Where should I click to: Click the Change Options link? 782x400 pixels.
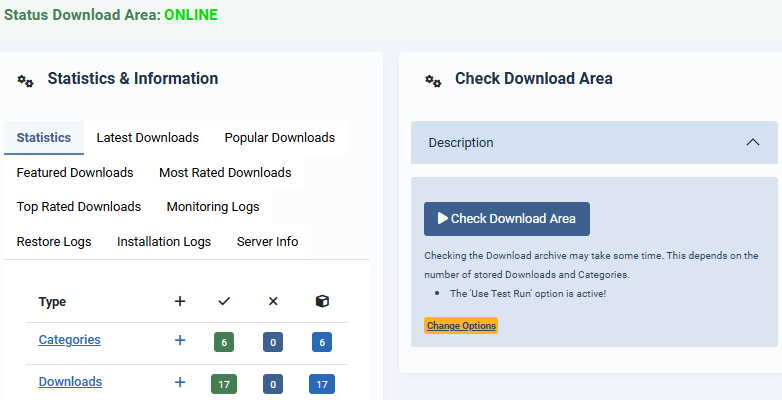click(x=461, y=326)
